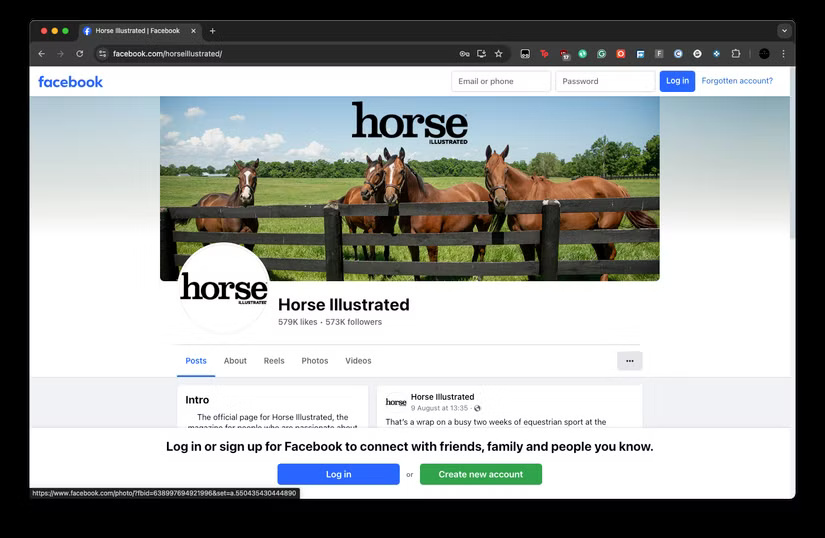Switch to the Posts tab

click(196, 361)
